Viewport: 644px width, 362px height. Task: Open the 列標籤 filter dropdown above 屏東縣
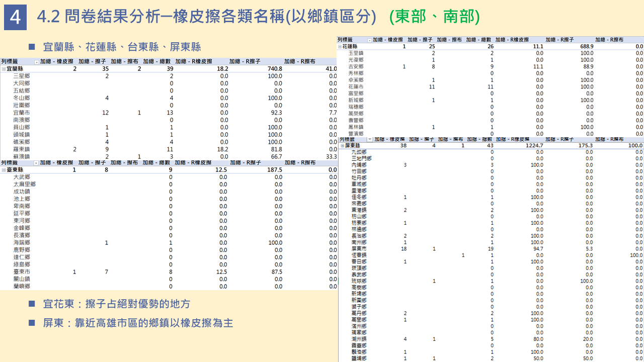tap(370, 139)
